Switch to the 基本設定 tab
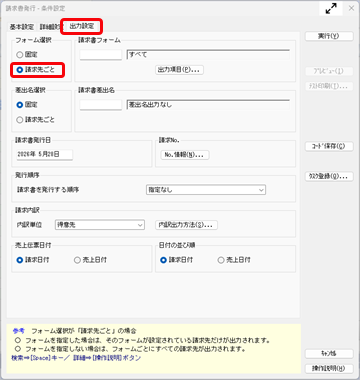The height and width of the screenshot is (380, 360). click(22, 27)
